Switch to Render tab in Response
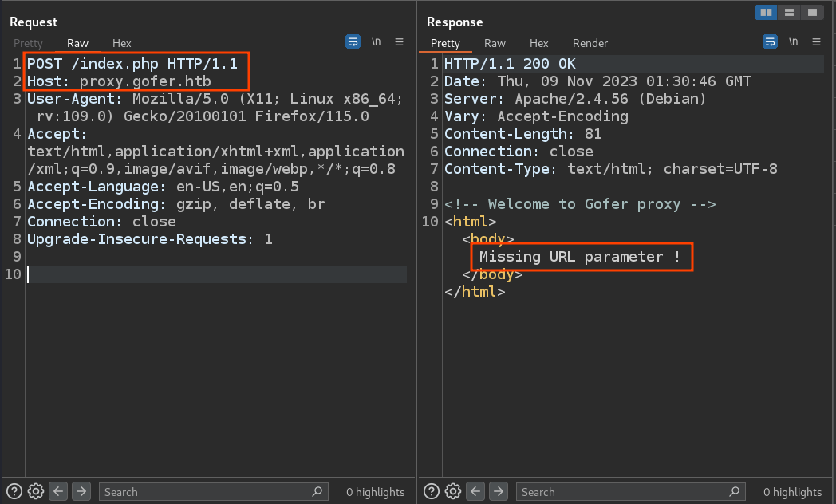This screenshot has width=836, height=504. click(590, 43)
